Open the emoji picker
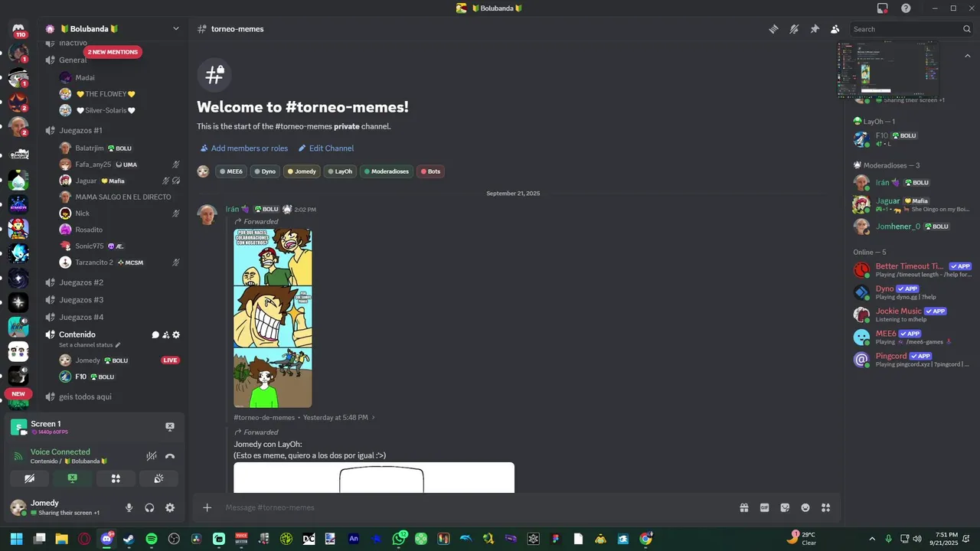The height and width of the screenshot is (551, 980). pos(805,507)
